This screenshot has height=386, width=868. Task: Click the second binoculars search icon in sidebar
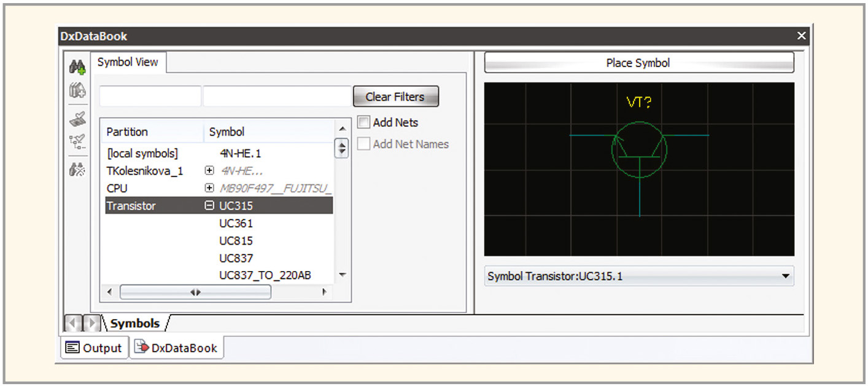point(77,92)
